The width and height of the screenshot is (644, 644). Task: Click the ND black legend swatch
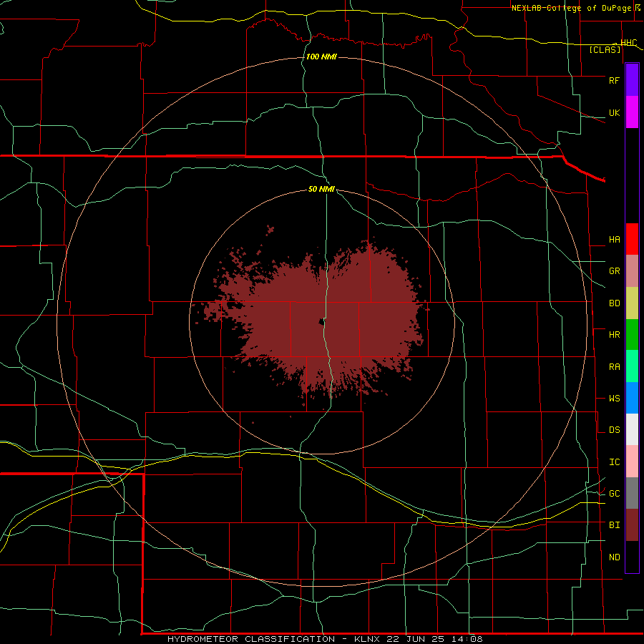(632, 557)
